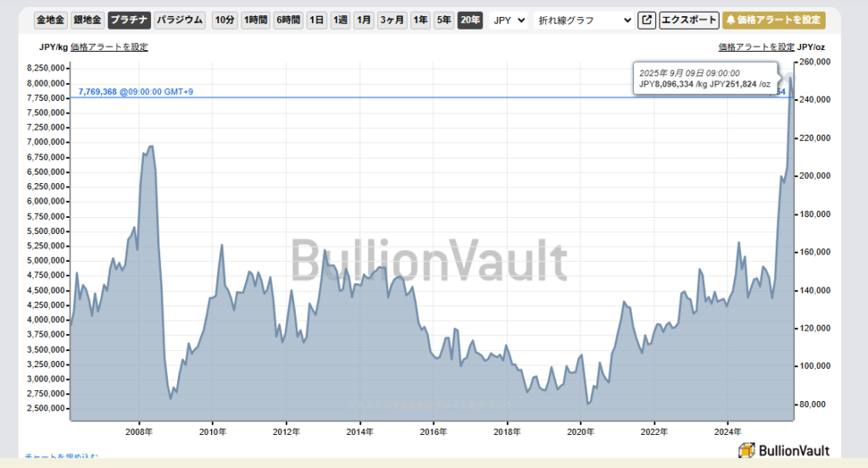This screenshot has height=468, width=868.
Task: Click the blue 7,769,368 price line label
Action: [x=136, y=91]
